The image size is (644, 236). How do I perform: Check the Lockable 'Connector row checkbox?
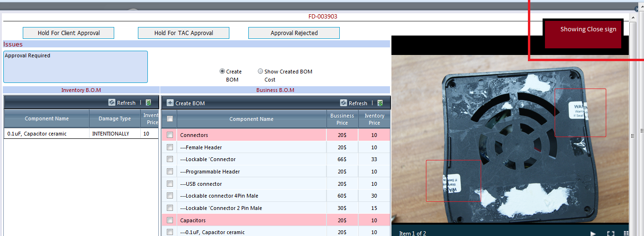(170, 159)
